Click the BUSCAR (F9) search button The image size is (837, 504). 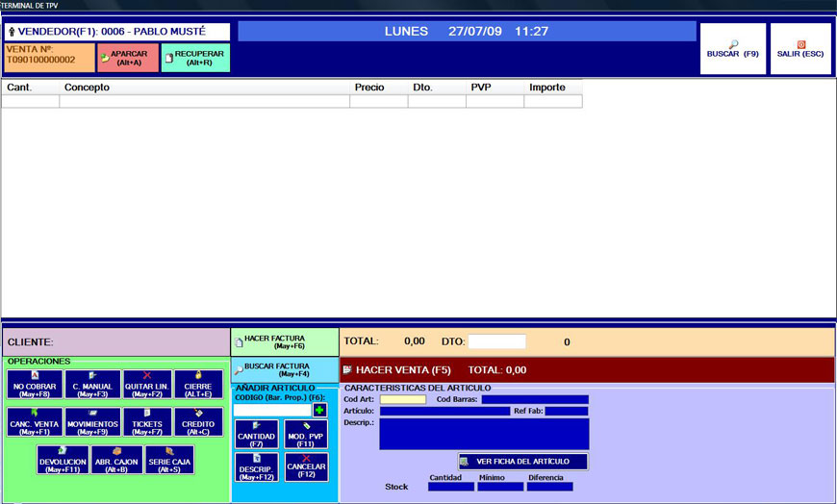[x=733, y=49]
